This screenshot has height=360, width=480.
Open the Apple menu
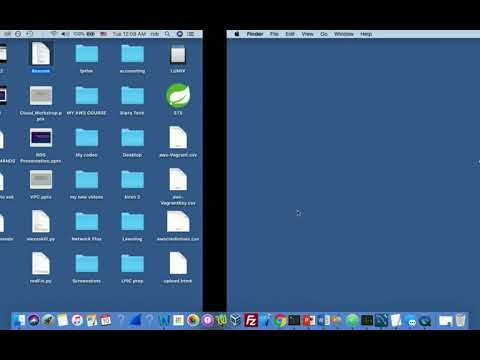[237, 34]
